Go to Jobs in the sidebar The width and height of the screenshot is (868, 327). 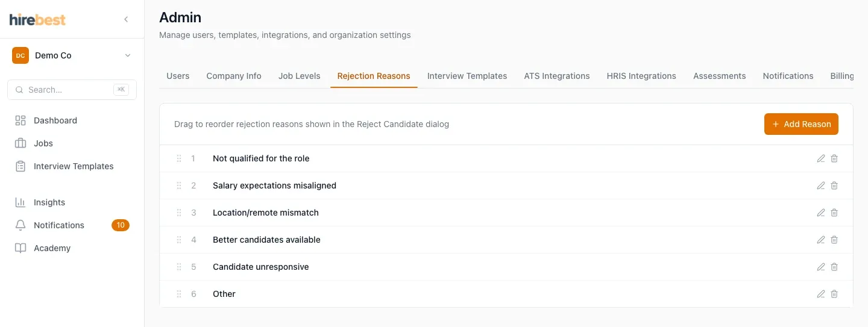pos(72,143)
